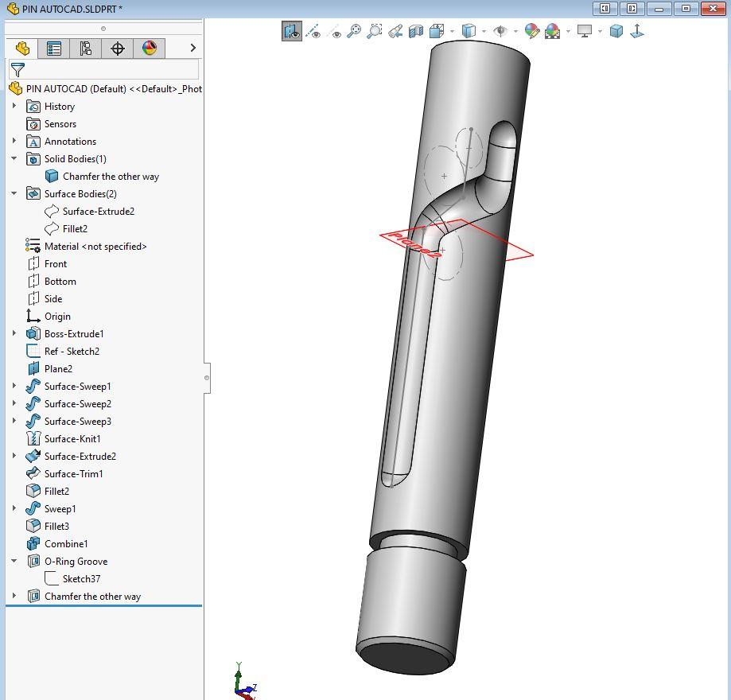Click the View Settings monitor icon
This screenshot has width=731, height=700.
click(581, 31)
